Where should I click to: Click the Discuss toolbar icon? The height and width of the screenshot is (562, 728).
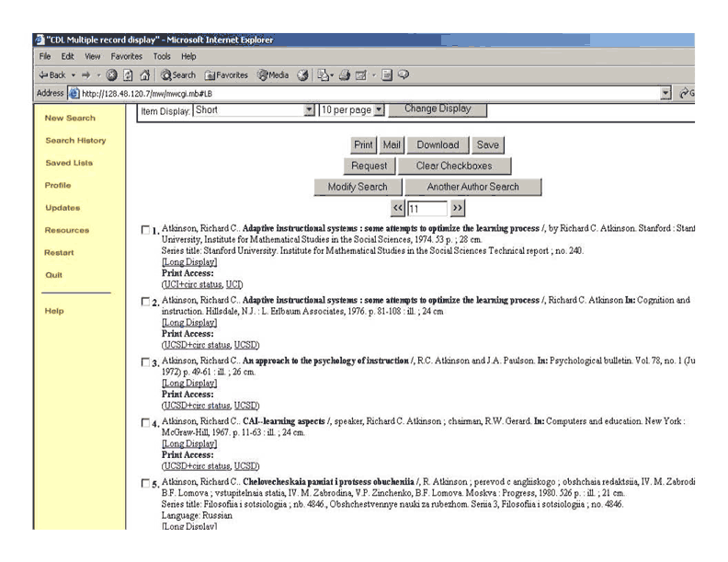pos(387,75)
